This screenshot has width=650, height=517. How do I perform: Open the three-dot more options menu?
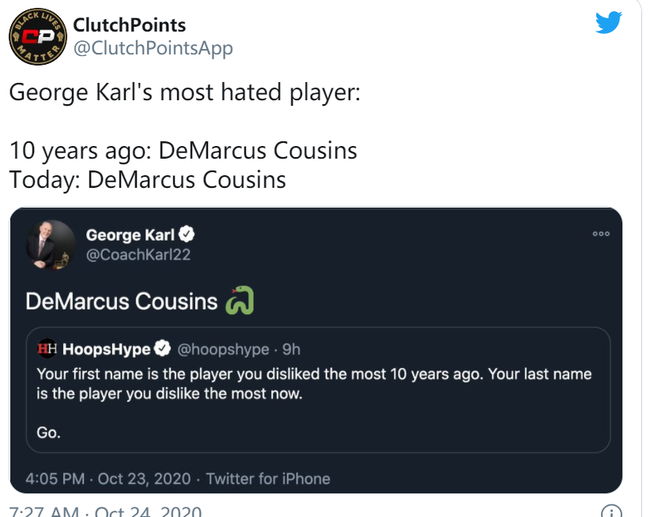coord(601,233)
